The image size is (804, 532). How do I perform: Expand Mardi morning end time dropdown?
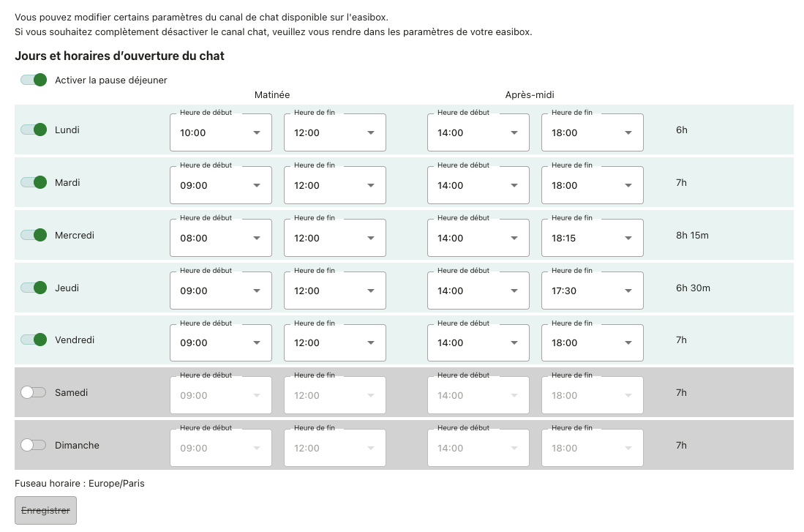click(x=334, y=185)
